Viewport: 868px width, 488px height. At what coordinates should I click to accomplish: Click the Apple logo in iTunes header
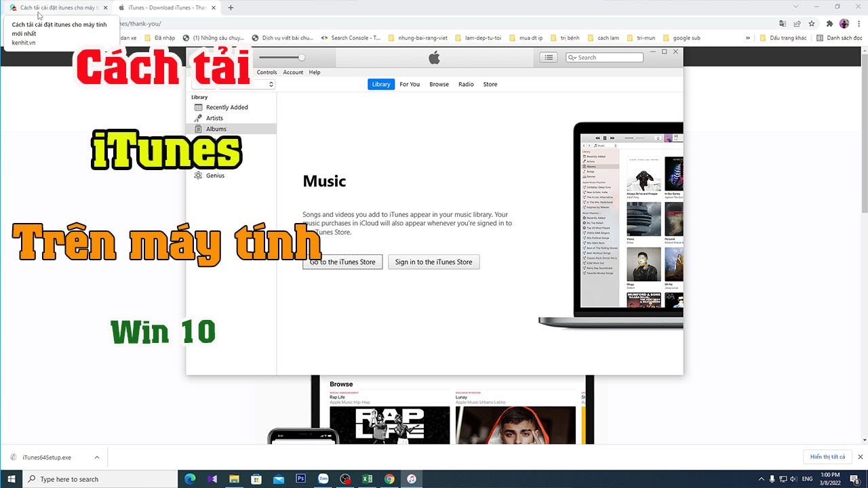click(x=434, y=58)
